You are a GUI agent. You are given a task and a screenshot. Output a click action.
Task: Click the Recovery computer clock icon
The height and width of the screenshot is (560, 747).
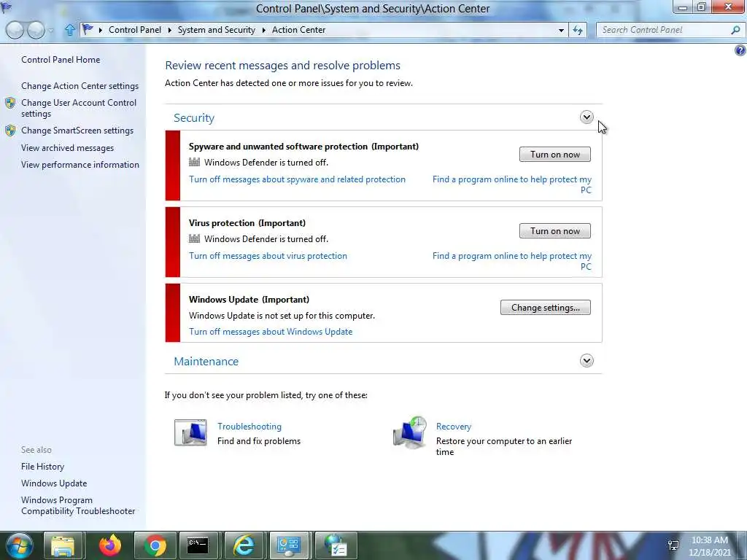[x=410, y=432]
